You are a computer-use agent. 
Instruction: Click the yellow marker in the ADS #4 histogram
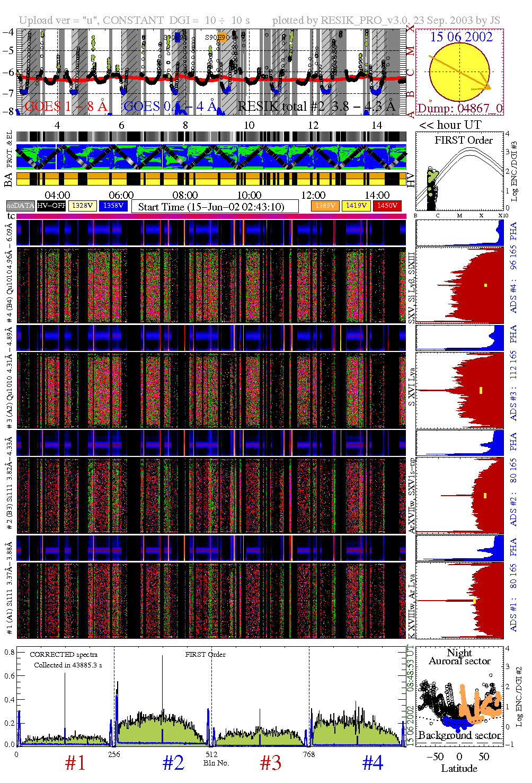pyautogui.click(x=485, y=285)
